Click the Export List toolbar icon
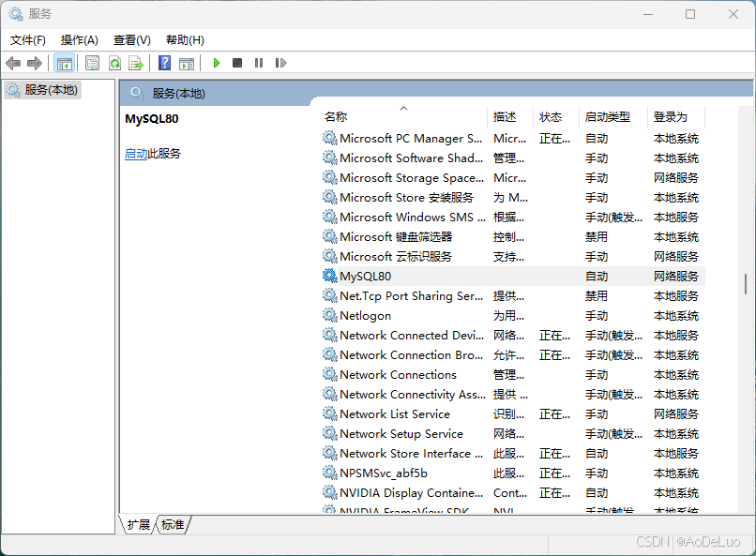The width and height of the screenshot is (756, 556). 136,63
